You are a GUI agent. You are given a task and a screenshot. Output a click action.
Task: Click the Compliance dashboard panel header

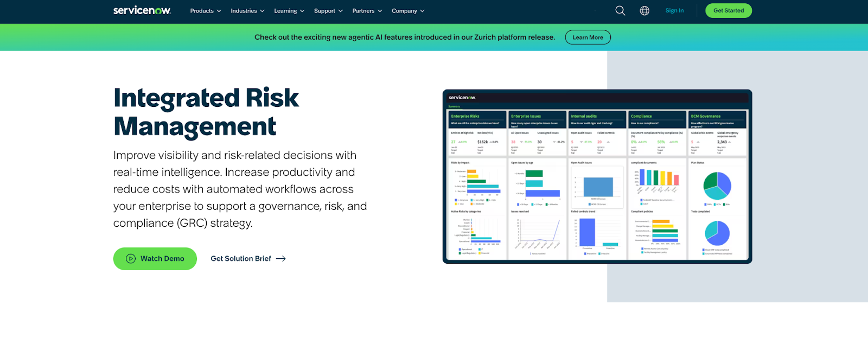click(x=656, y=116)
